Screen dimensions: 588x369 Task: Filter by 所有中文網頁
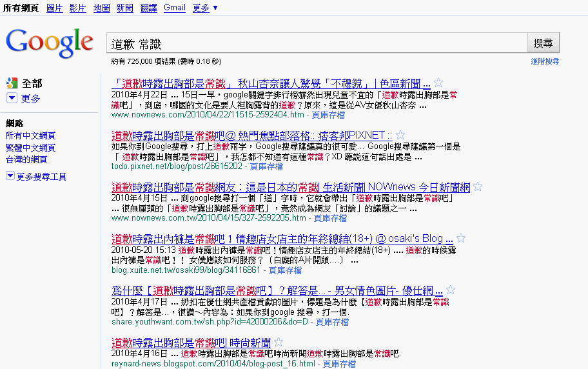pyautogui.click(x=30, y=135)
